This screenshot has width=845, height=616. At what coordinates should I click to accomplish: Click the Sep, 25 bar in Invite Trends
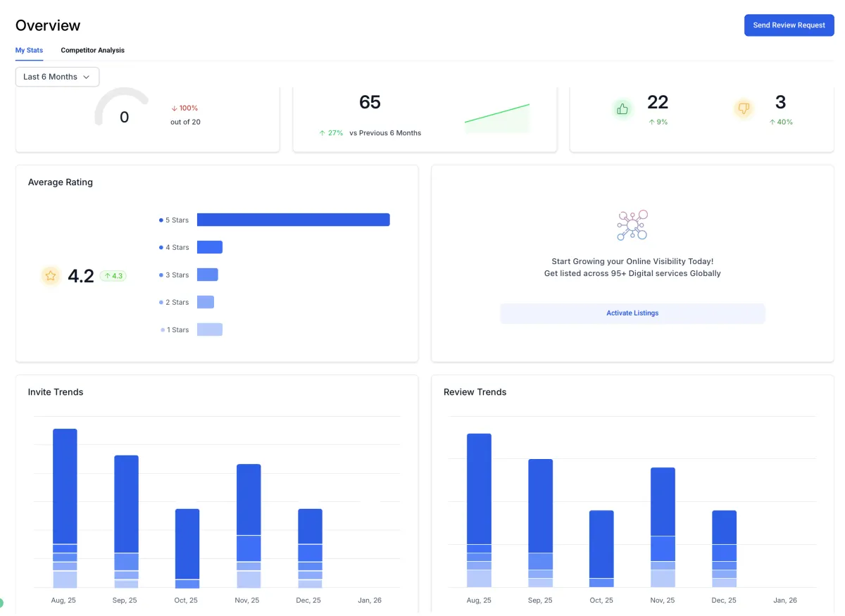126,522
